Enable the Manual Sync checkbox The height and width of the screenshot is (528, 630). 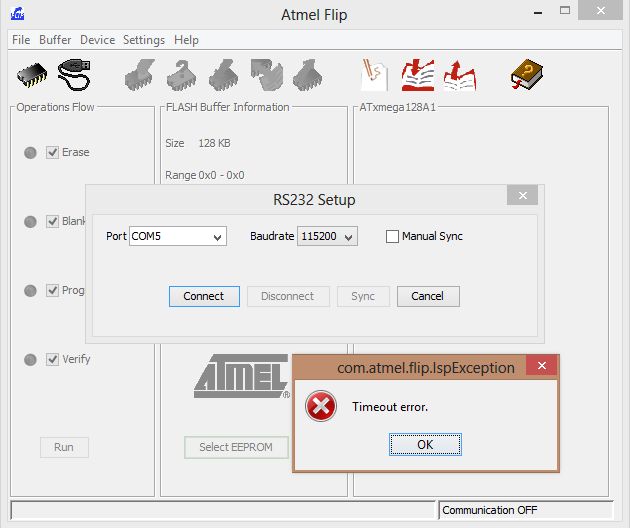click(x=392, y=236)
